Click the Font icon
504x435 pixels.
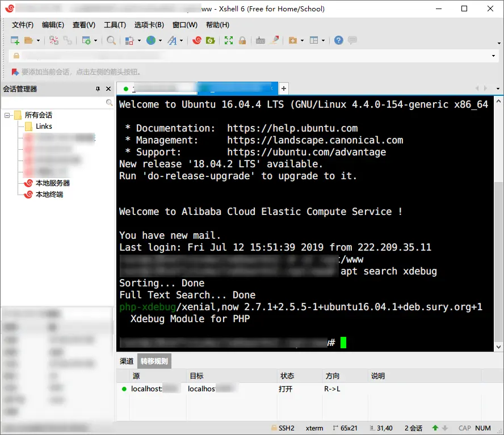pyautogui.click(x=173, y=40)
